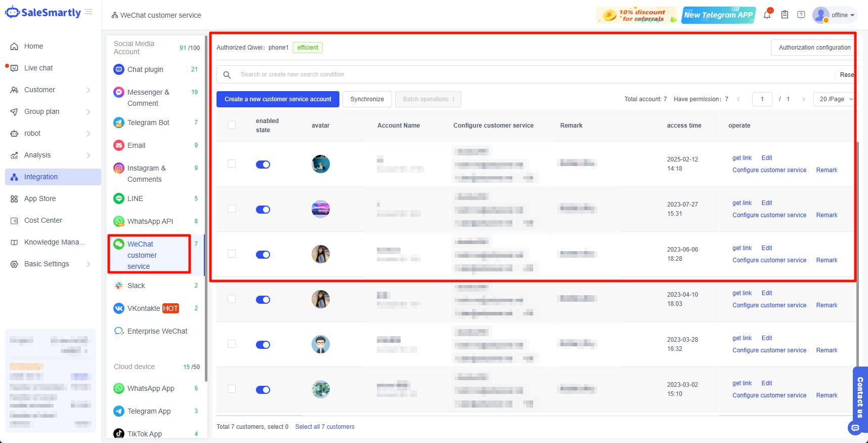Select the Slack channel item

coord(156,286)
